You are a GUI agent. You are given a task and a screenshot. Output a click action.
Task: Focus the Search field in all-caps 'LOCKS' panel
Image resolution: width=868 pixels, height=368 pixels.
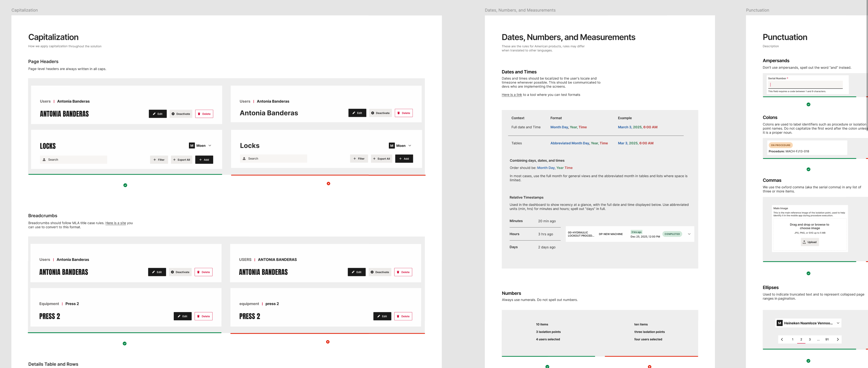pyautogui.click(x=73, y=160)
